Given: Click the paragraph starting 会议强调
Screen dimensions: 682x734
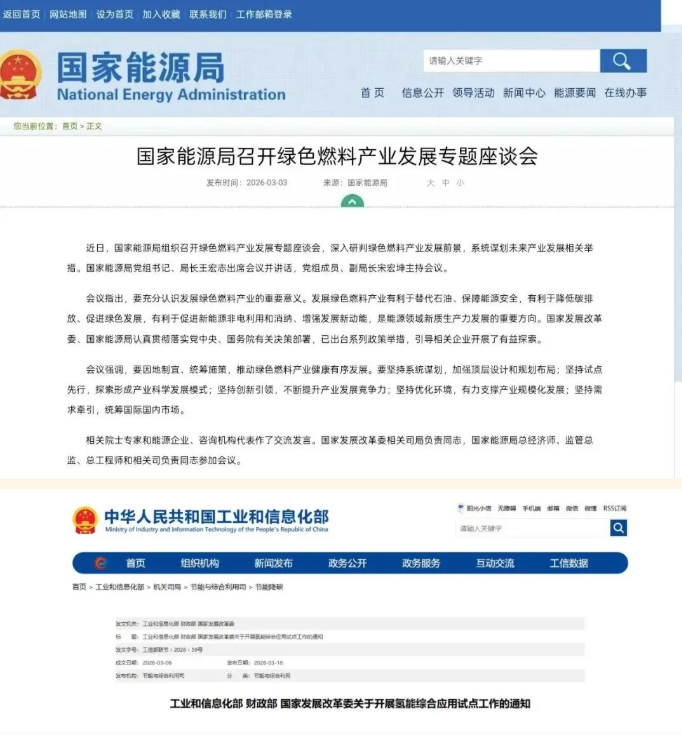Looking at the screenshot, I should pos(335,389).
